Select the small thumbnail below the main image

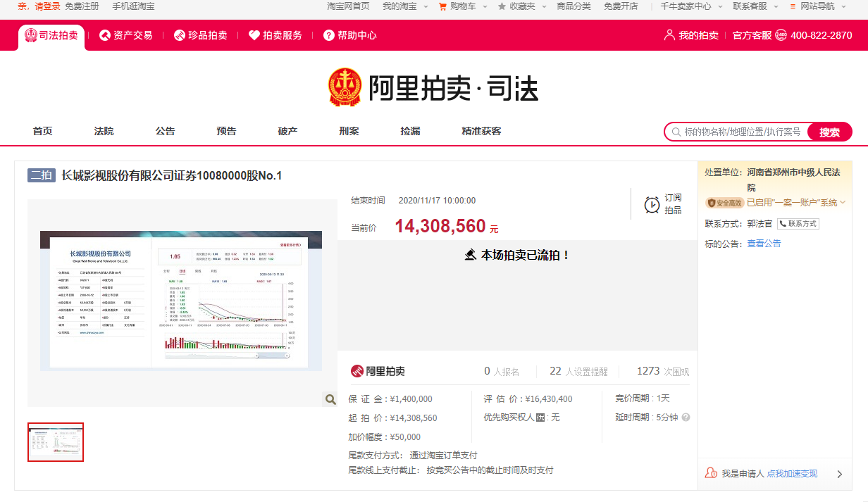pos(56,442)
